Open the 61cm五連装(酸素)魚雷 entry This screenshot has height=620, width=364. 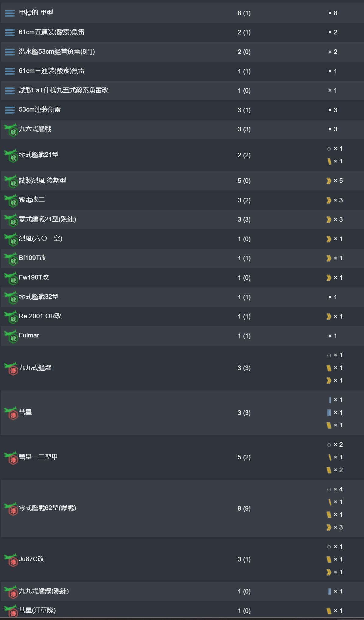(x=182, y=32)
